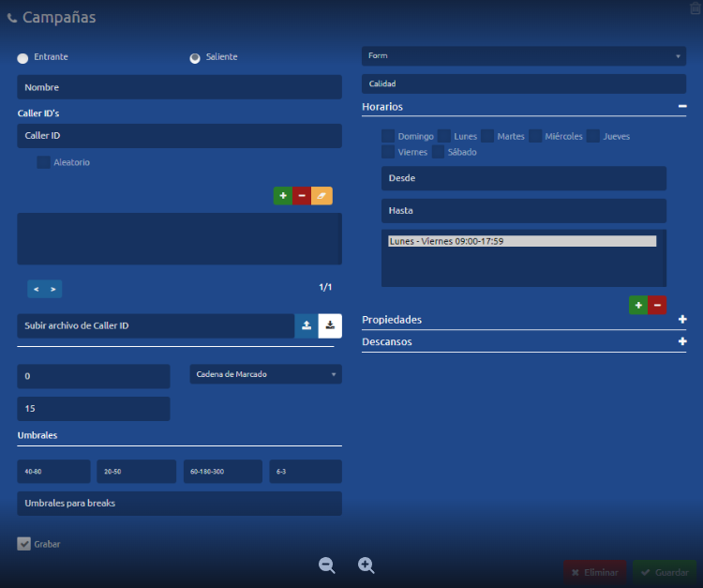Toggle the Grabar checkbox
This screenshot has height=588, width=703.
click(24, 544)
